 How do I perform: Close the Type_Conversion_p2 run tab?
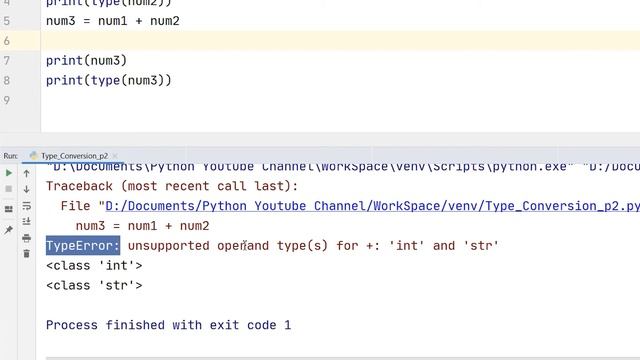[x=115, y=156]
